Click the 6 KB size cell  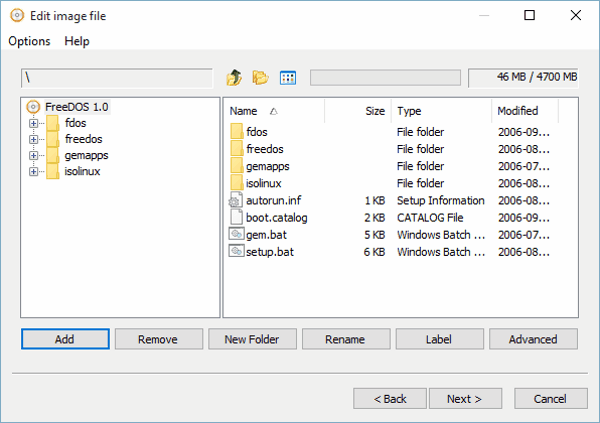[374, 252]
